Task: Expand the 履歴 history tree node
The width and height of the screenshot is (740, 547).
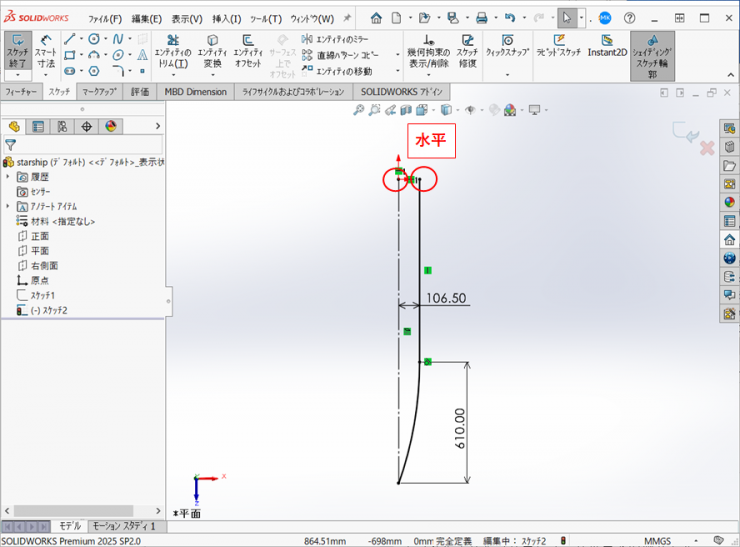Action: click(x=8, y=176)
